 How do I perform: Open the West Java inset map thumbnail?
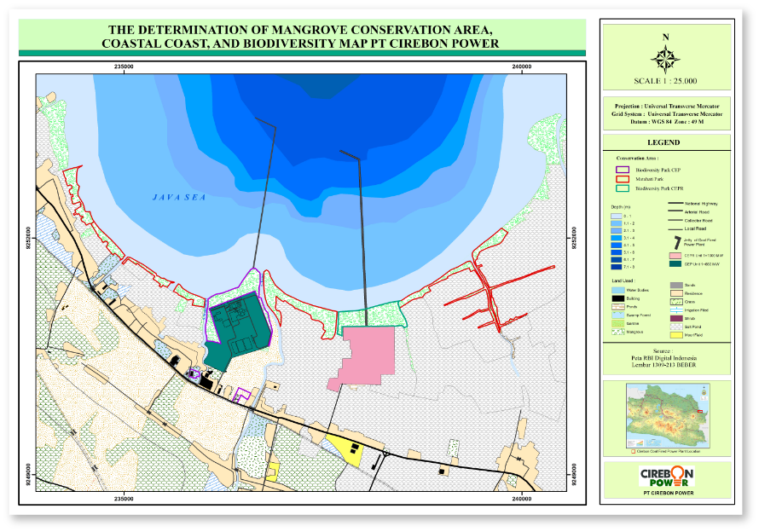tap(668, 415)
